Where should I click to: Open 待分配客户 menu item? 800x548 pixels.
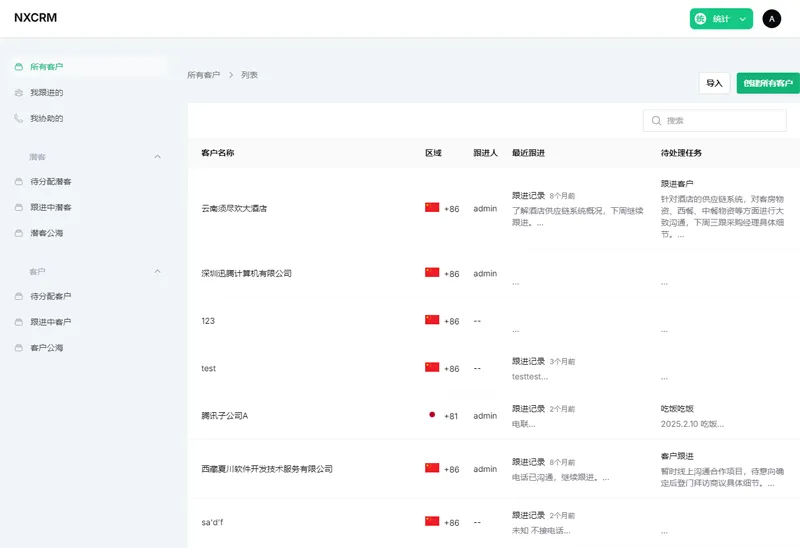[x=50, y=297]
